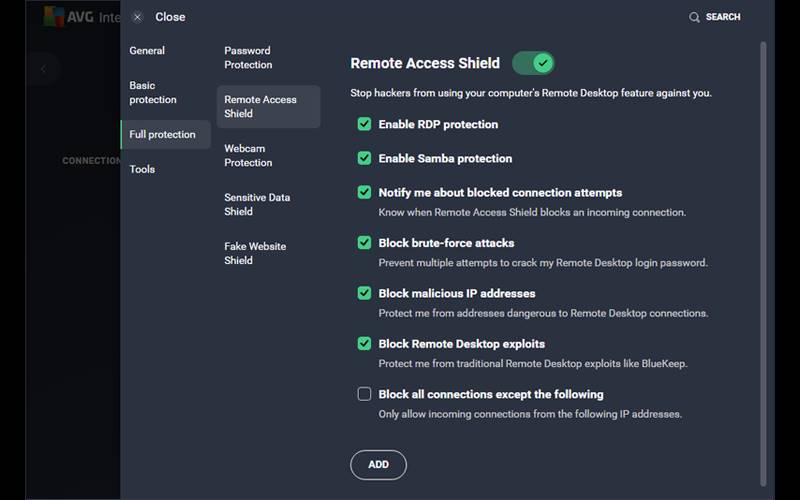This screenshot has width=800, height=500.
Task: Click the Search magnifier icon
Action: pos(694,17)
